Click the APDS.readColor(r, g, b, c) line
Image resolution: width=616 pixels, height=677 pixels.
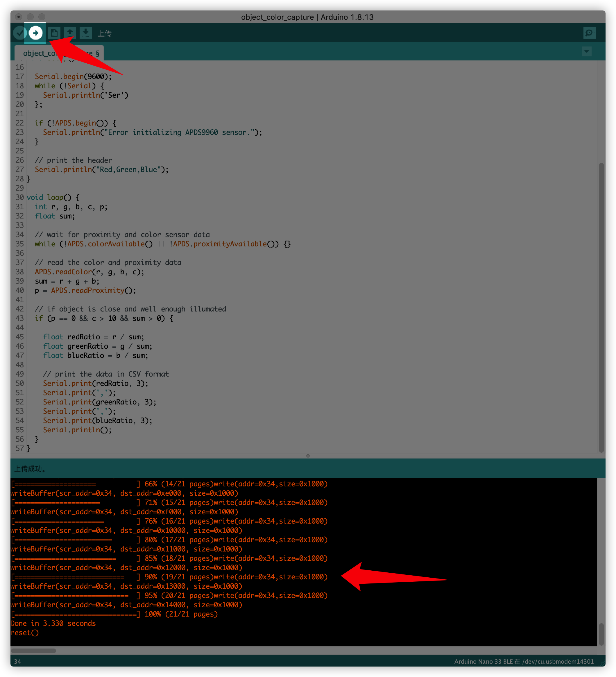click(89, 272)
